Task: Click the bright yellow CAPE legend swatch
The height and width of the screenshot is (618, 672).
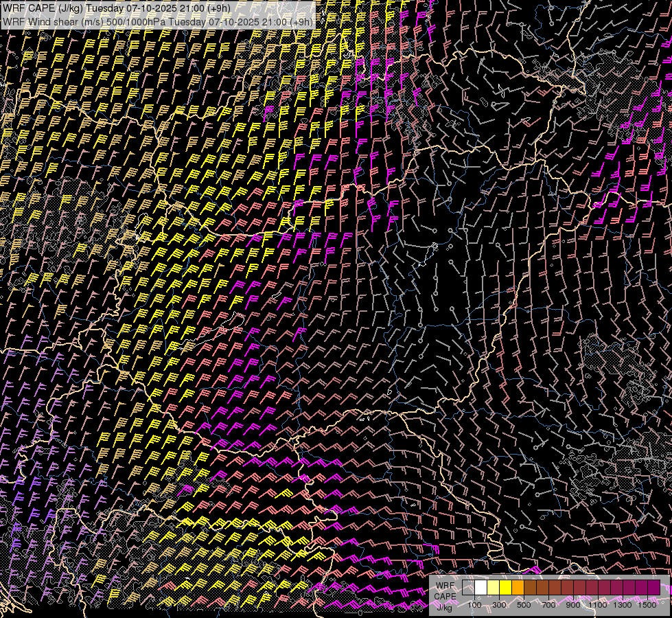Action: point(506,588)
